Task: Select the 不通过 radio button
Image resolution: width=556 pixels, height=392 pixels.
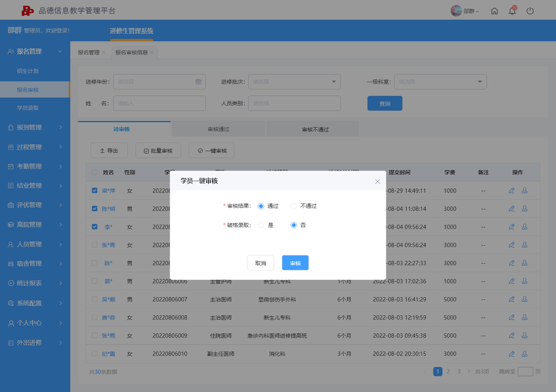Action: point(294,206)
